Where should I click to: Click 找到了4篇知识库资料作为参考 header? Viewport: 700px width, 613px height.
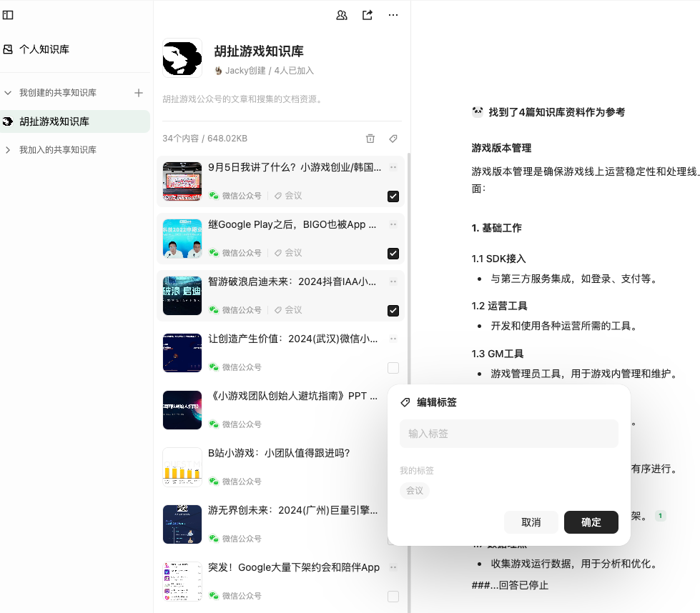(x=557, y=112)
